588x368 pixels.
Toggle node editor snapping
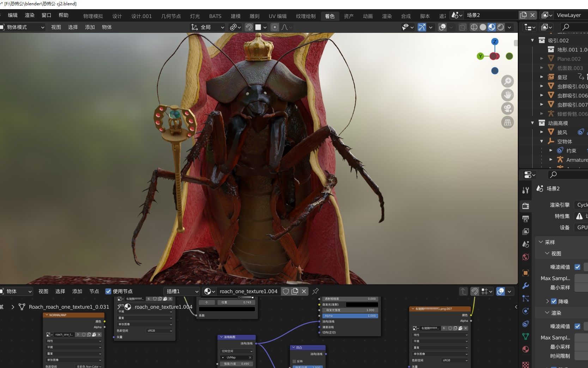point(475,291)
